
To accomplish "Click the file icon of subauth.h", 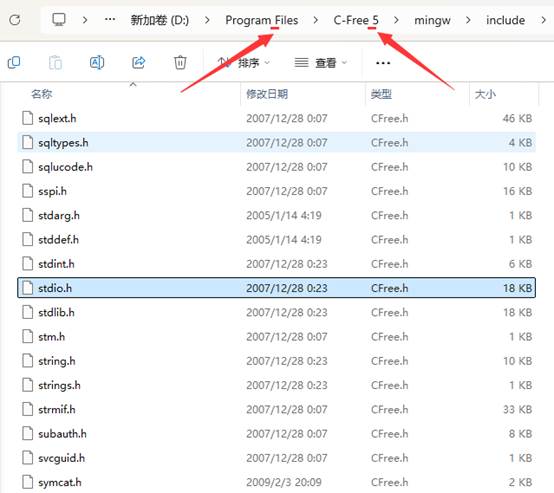I will pyautogui.click(x=27, y=433).
